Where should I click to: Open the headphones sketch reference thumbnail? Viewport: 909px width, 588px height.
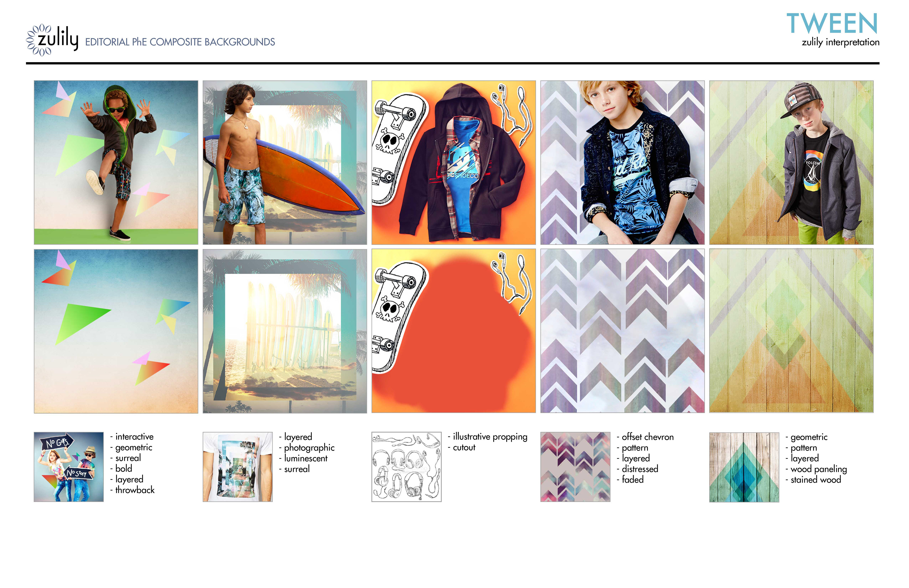tap(406, 467)
